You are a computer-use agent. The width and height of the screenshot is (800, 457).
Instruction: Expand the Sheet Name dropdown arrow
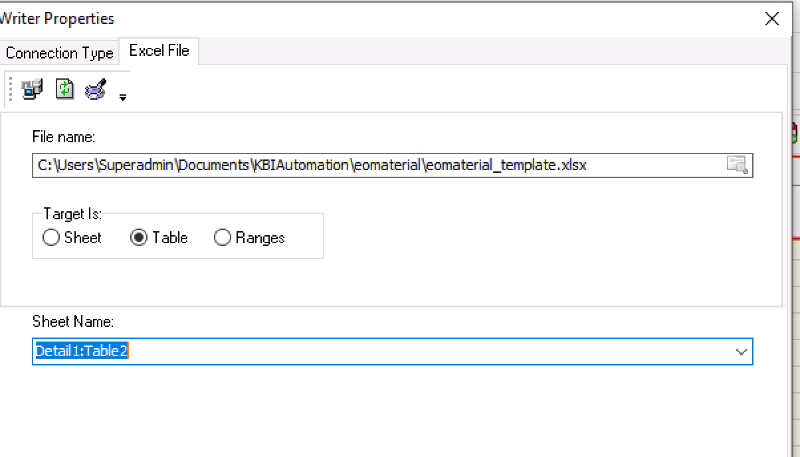click(x=741, y=351)
